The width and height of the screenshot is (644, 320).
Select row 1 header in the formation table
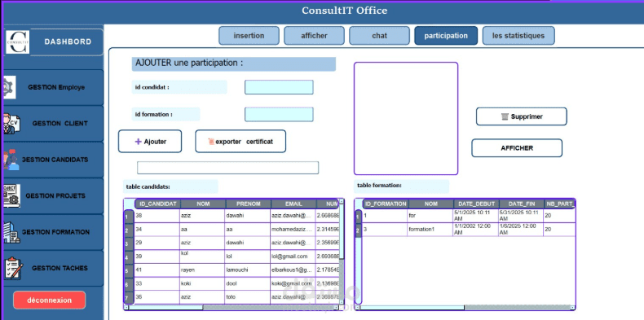(x=358, y=216)
